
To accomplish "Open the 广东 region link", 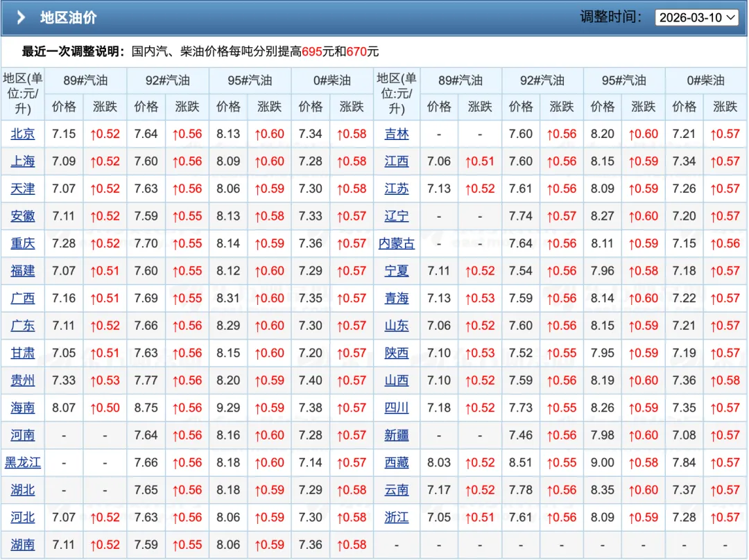I will click(x=22, y=326).
